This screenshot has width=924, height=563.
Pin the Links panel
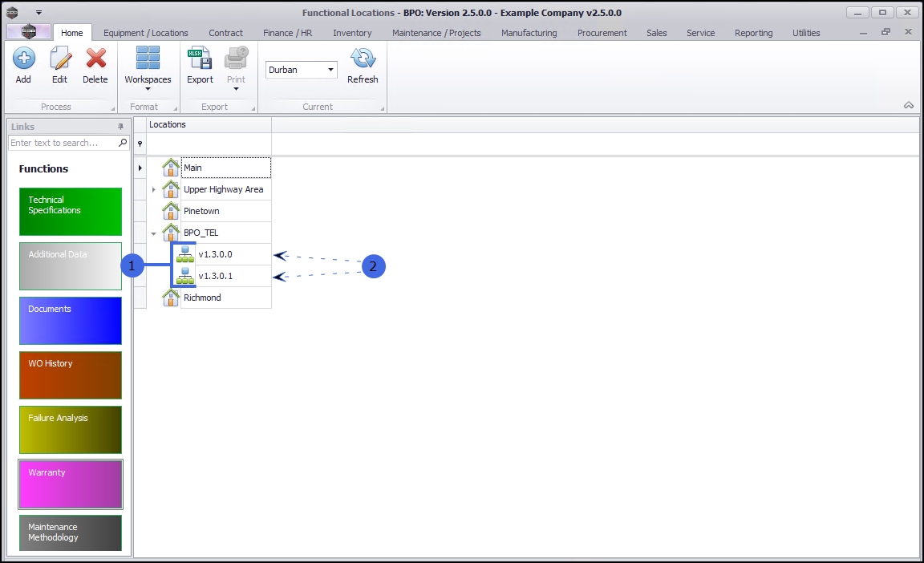tap(121, 127)
